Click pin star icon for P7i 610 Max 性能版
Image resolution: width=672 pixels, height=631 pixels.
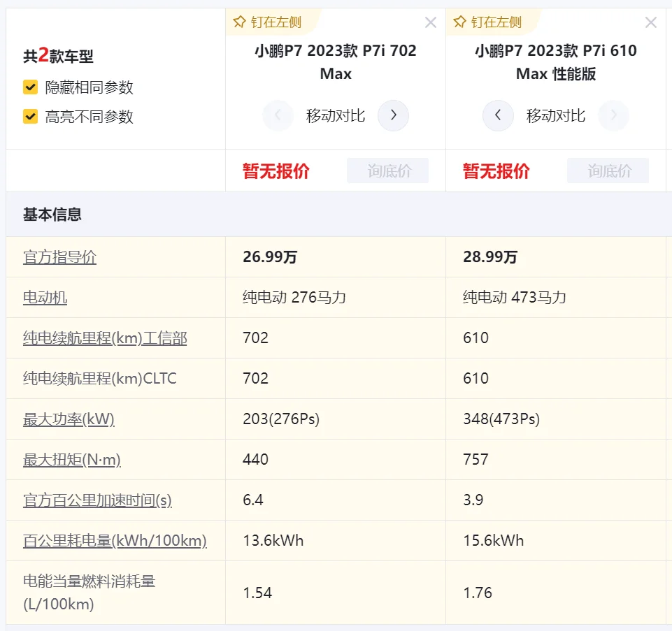click(x=459, y=22)
